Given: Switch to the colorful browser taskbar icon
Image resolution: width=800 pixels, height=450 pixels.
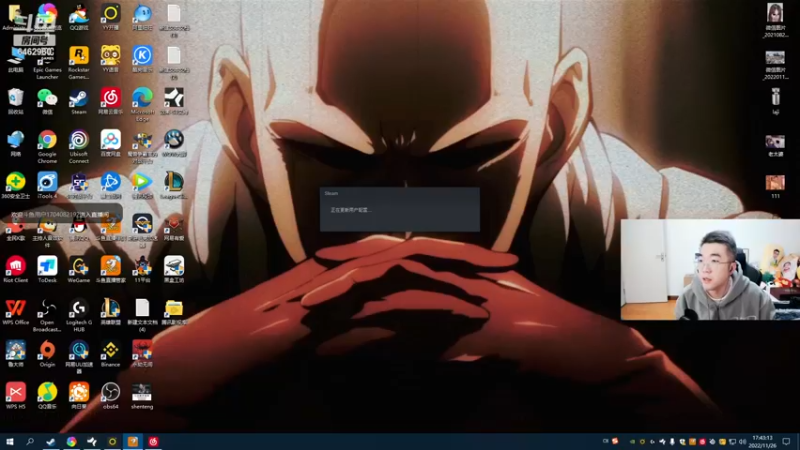Looking at the screenshot, I should pyautogui.click(x=71, y=441).
